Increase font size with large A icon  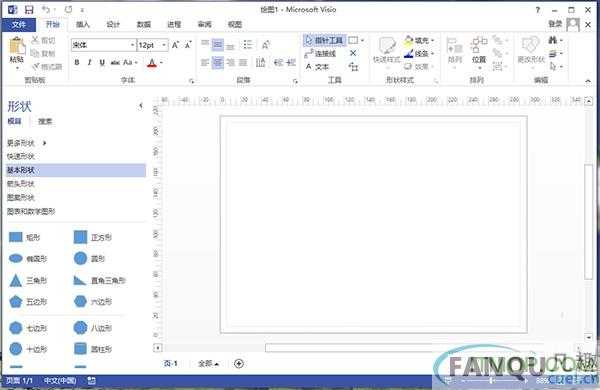tap(175, 45)
